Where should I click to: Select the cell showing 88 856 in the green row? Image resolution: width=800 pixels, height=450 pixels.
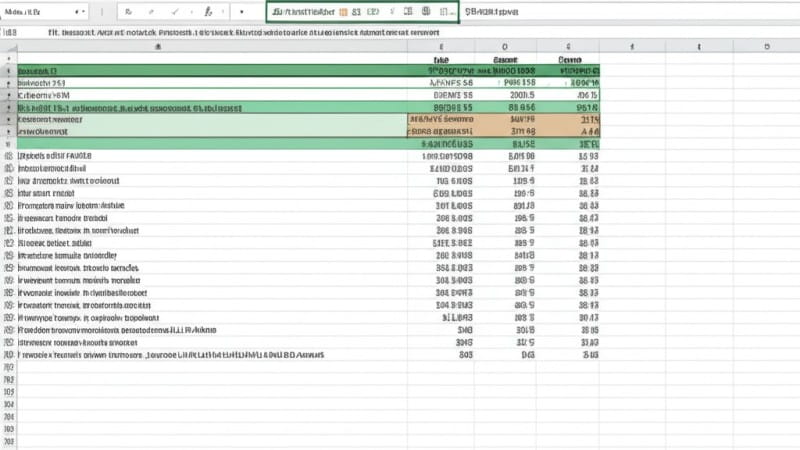[x=505, y=108]
